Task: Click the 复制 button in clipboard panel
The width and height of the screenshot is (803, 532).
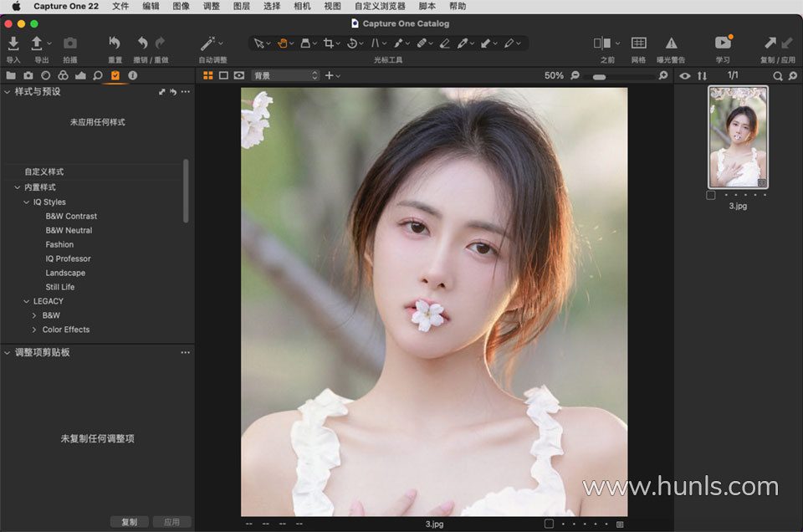Action: pyautogui.click(x=129, y=522)
